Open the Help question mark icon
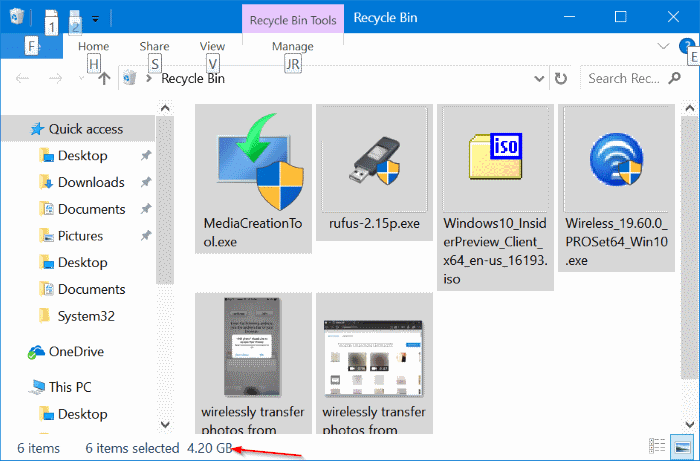The height and width of the screenshot is (461, 700). click(686, 46)
